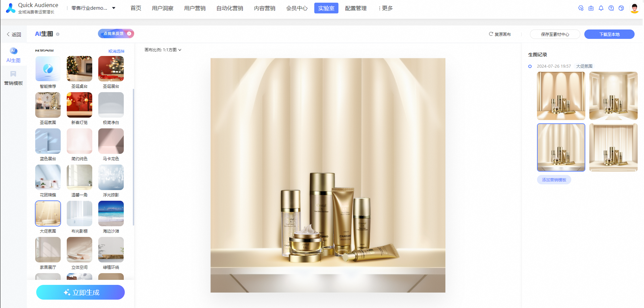This screenshot has height=308, width=644.
Task: Open the highlighted third generated image
Action: (561, 147)
